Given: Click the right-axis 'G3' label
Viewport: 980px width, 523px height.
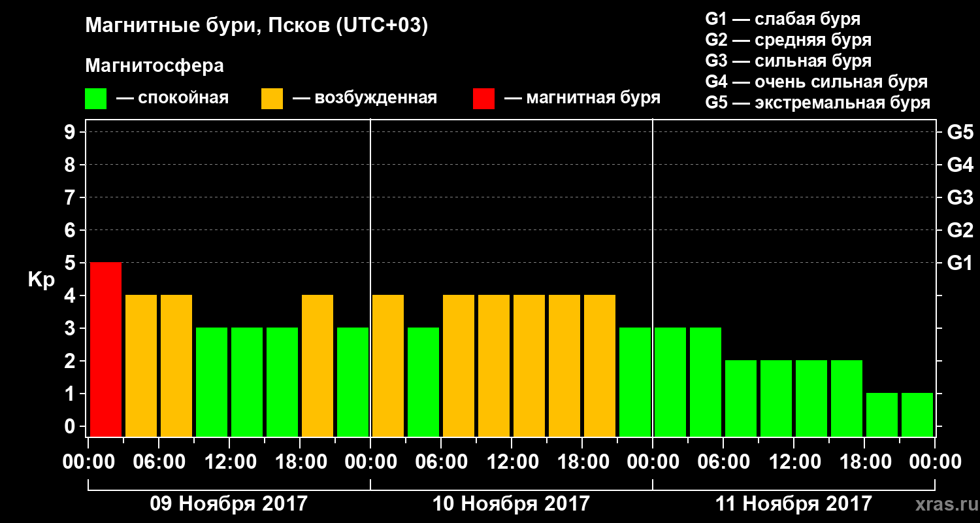Looking at the screenshot, I should 960,197.
